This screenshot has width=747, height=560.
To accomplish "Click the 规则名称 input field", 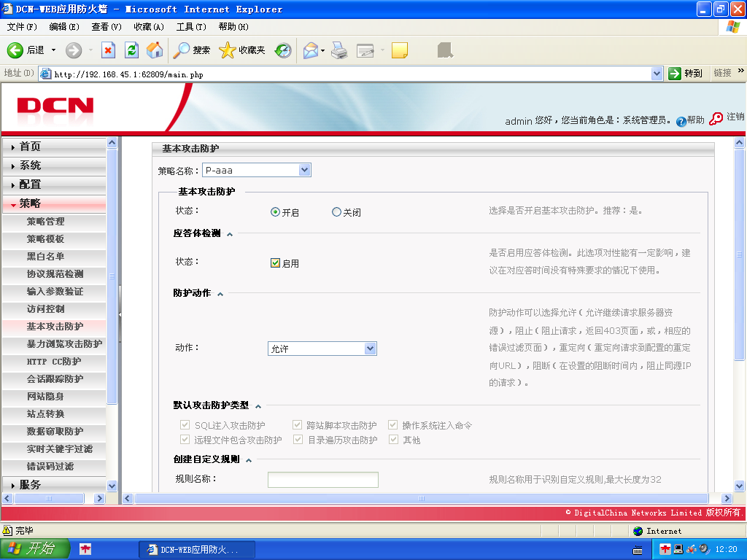I will (x=323, y=480).
